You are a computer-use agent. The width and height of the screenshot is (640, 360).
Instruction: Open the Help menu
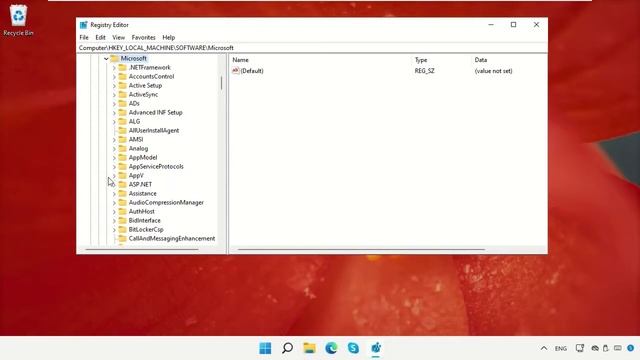coord(169,37)
